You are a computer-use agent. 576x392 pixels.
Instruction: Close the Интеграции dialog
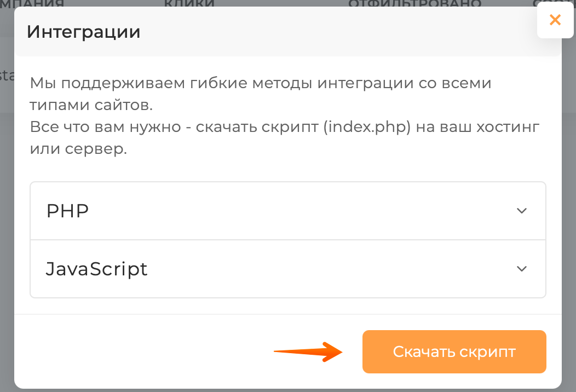[555, 20]
